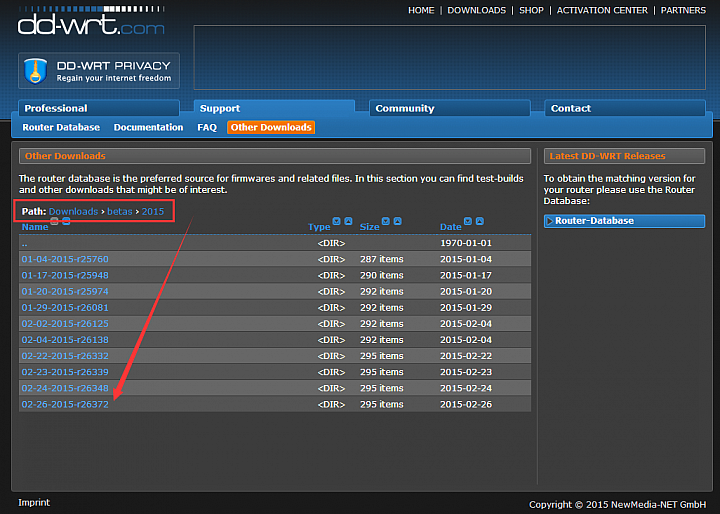Screen dimensions: 720x514
Task: Click date cell 2015-02-22
Action: tap(466, 356)
